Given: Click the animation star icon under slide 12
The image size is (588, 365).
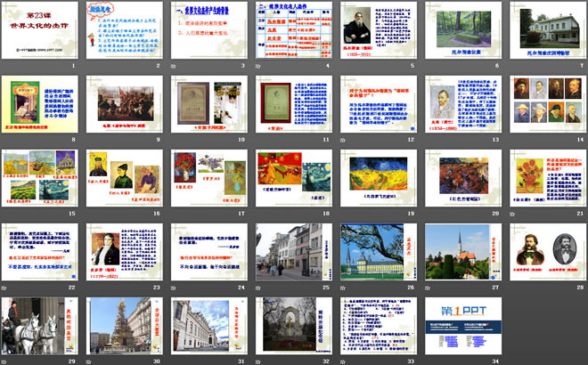Looking at the screenshot, I should point(343,140).
